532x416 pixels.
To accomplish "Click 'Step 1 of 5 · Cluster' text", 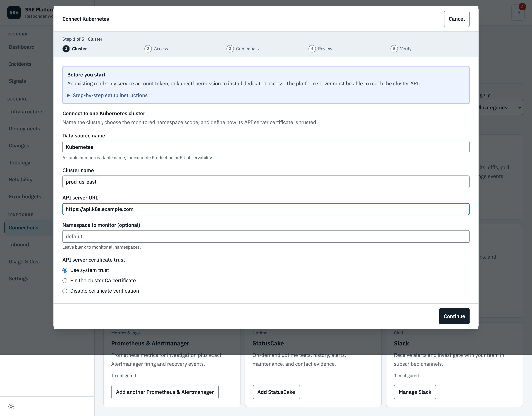I will tap(82, 39).
